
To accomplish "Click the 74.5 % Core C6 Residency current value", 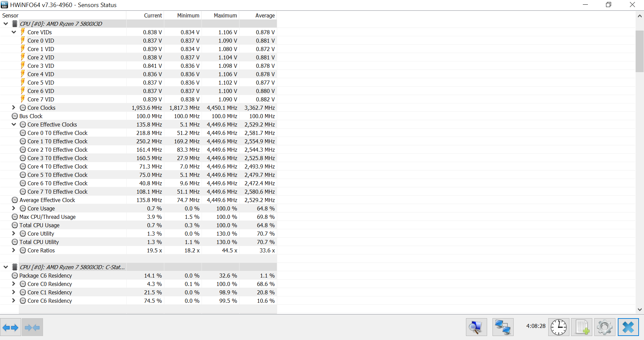I will [x=153, y=301].
